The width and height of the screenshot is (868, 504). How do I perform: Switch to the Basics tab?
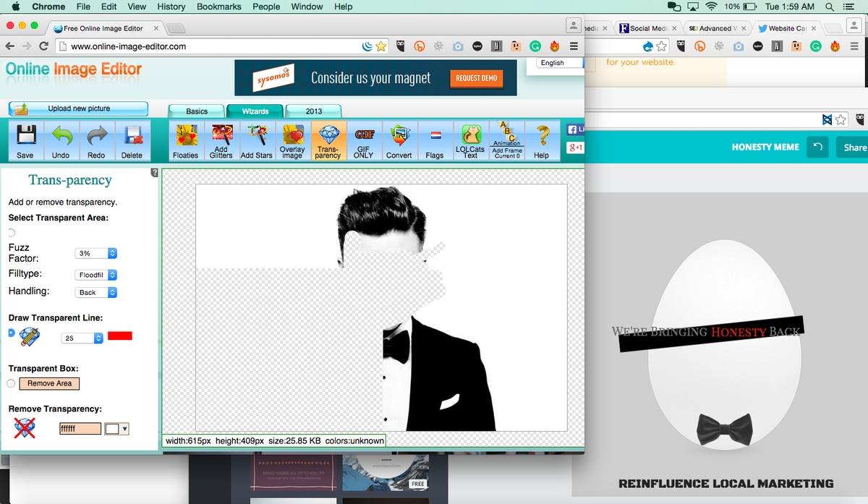[x=197, y=111]
